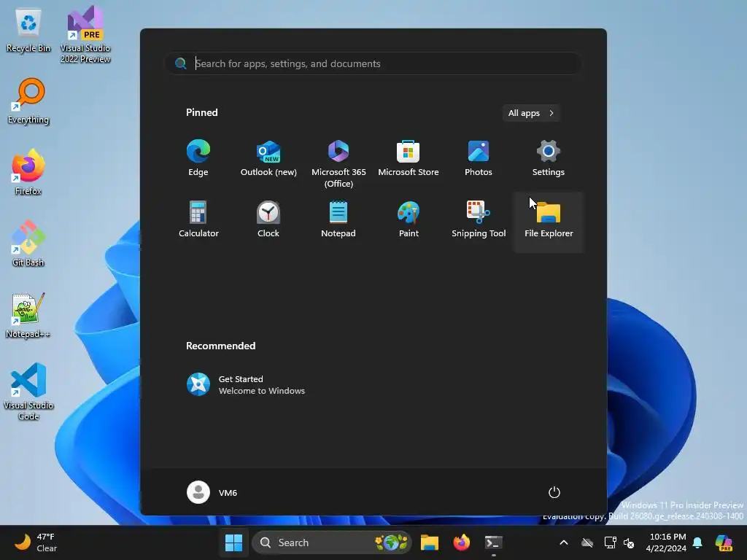Viewport: 747px width, 560px height.
Task: Select the Git Bash desktop shortcut
Action: pos(28,244)
